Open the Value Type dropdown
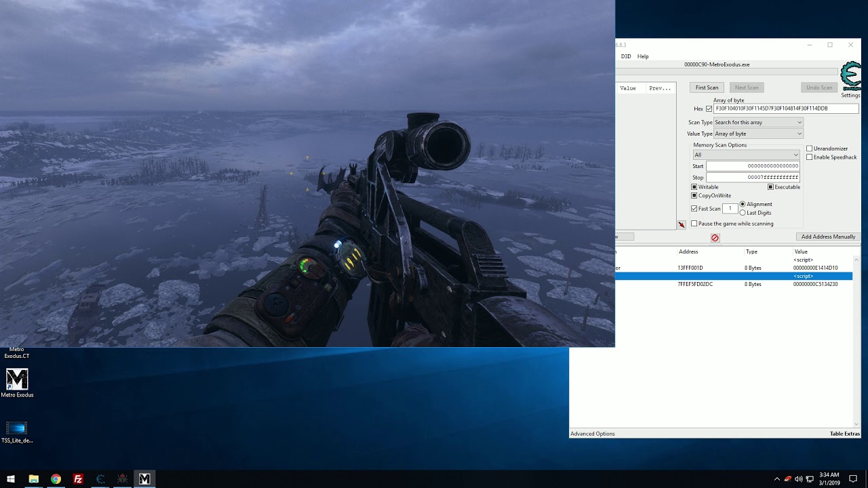 tap(758, 134)
